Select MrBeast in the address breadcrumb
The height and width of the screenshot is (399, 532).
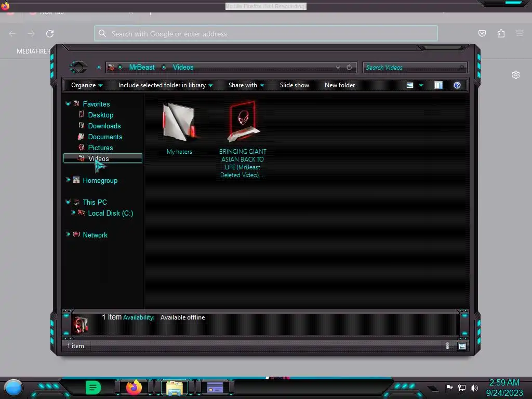[x=142, y=67]
